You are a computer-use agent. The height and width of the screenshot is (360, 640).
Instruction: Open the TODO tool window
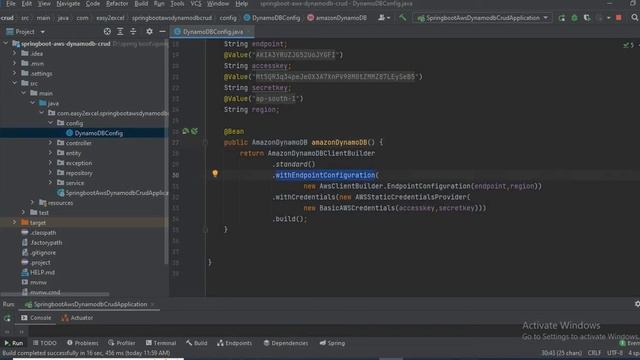click(x=44, y=343)
